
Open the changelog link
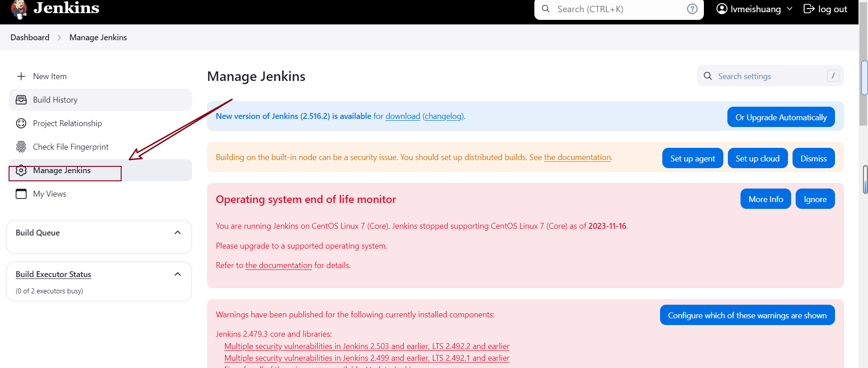[443, 116]
